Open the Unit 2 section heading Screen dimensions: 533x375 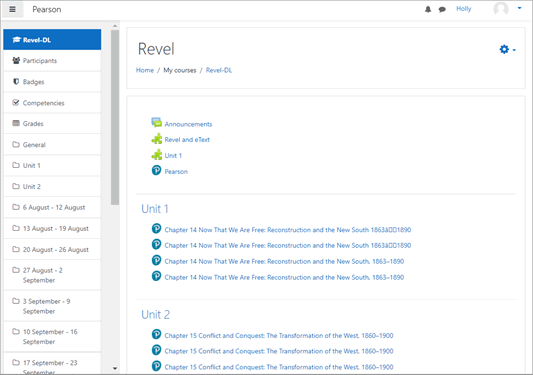tap(155, 314)
